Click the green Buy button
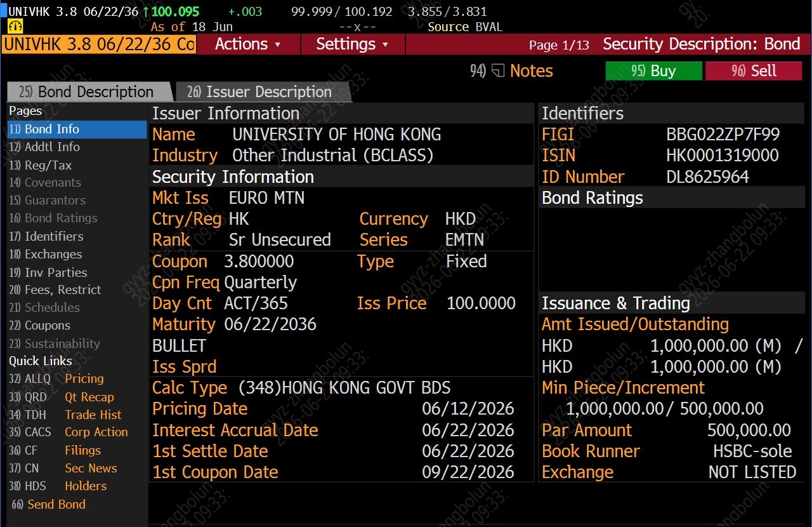The height and width of the screenshot is (527, 812). (653, 71)
